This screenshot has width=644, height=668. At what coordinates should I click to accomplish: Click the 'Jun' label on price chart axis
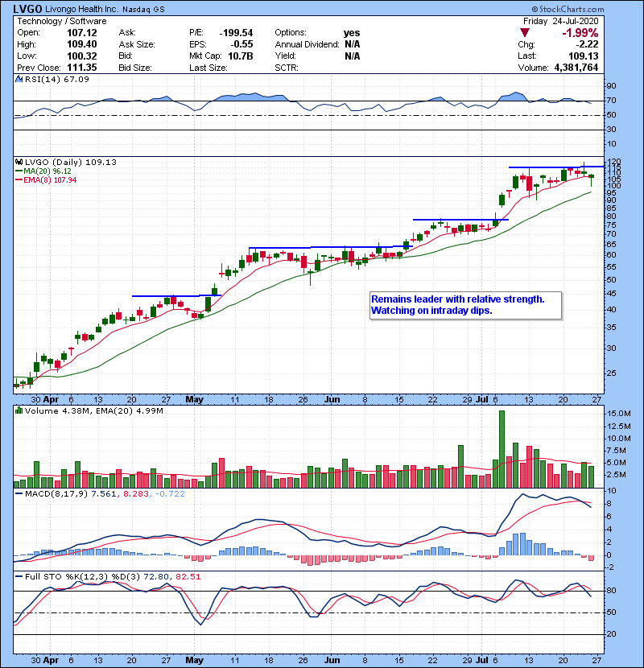(x=332, y=400)
